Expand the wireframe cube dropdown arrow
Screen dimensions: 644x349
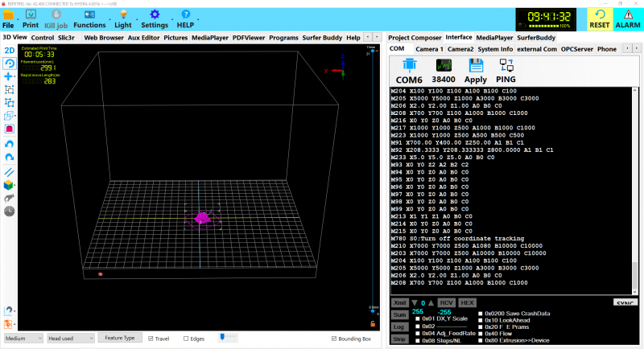click(x=14, y=116)
